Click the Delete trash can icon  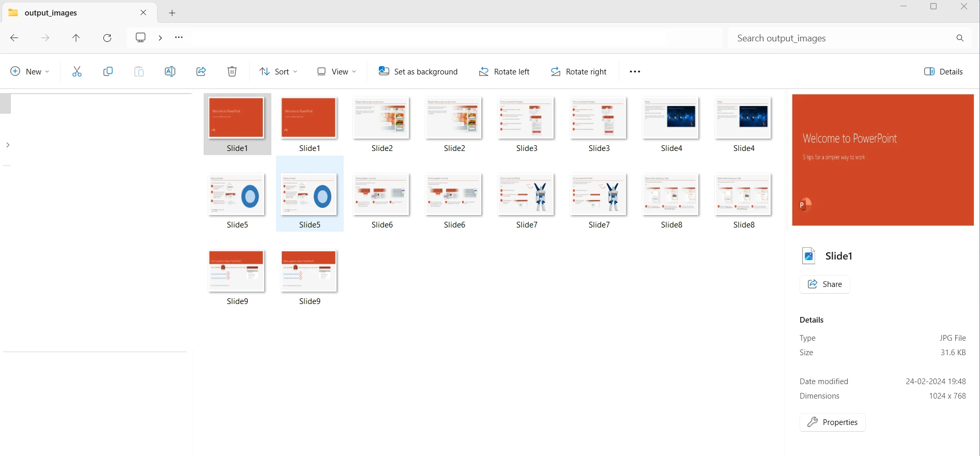(232, 71)
